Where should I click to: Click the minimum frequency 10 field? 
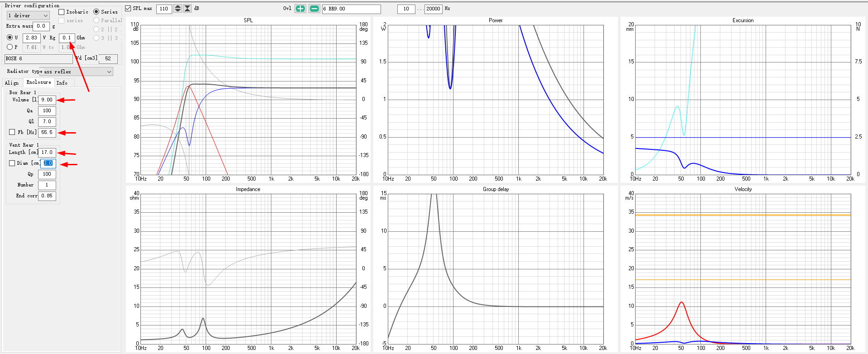pyautogui.click(x=406, y=9)
